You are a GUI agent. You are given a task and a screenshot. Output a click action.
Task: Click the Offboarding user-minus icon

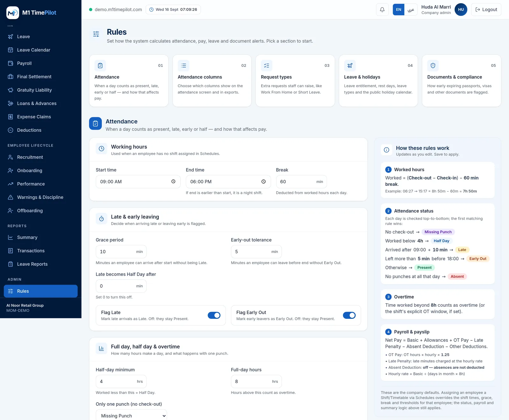pos(10,211)
